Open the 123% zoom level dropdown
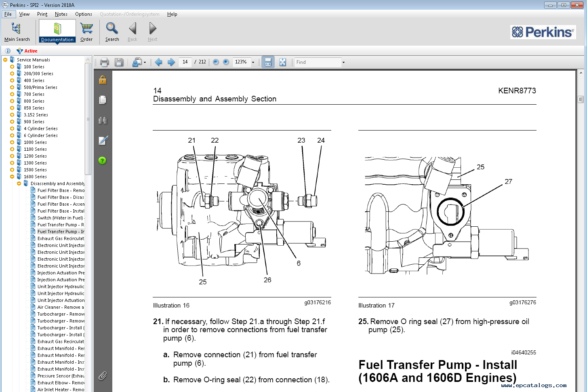 click(253, 62)
